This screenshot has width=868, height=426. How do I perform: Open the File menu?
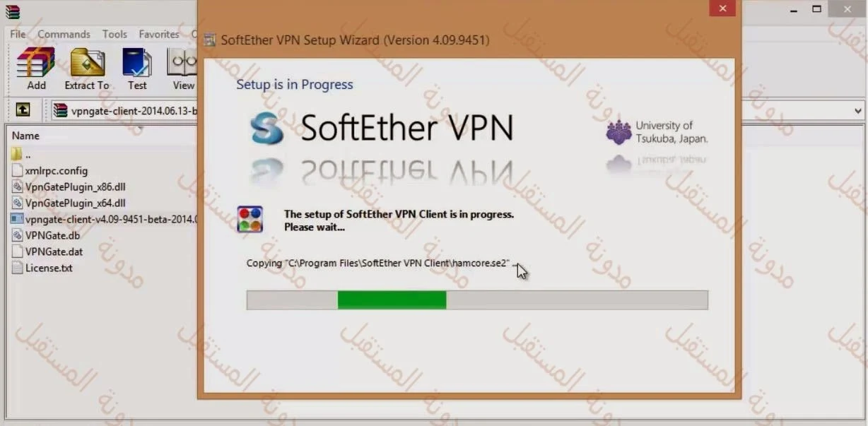[x=18, y=34]
